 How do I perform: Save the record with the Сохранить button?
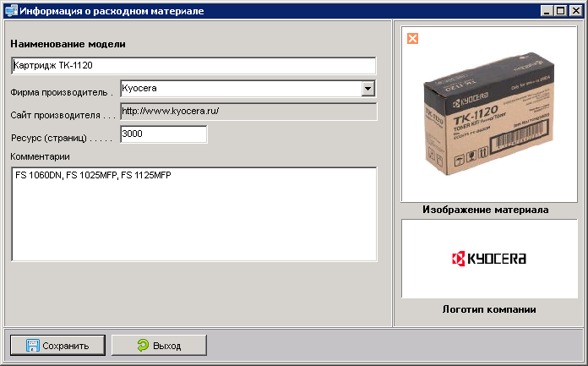coord(57,345)
